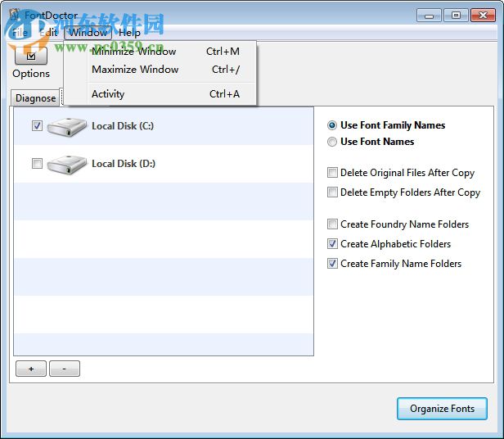Choose Minimize Window from the menu
Viewport: 504px width, 439px height.
(x=160, y=51)
